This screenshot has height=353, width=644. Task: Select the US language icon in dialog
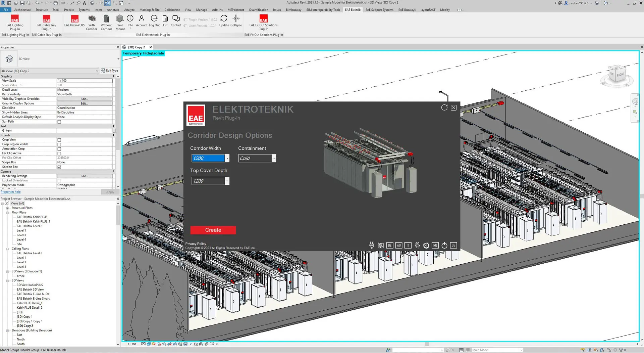[x=453, y=245]
